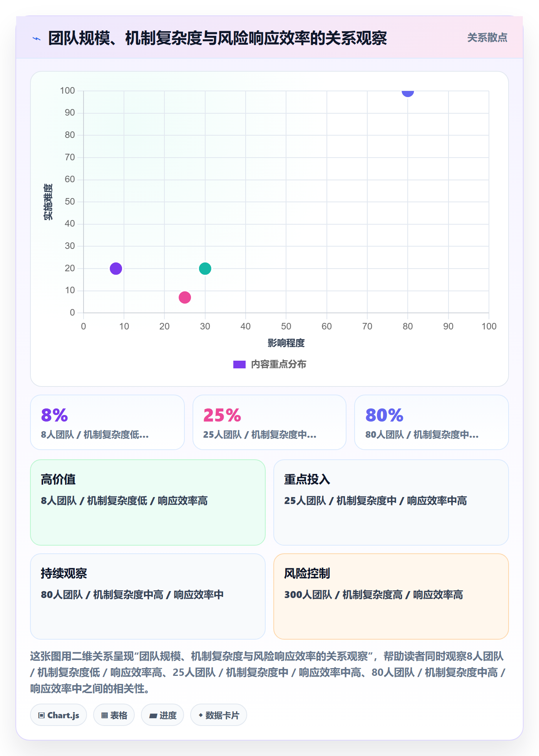Click the chart title 团队规模、机制复杂度与风险响应效率的关系观察
This screenshot has height=756, width=539.
click(x=218, y=38)
